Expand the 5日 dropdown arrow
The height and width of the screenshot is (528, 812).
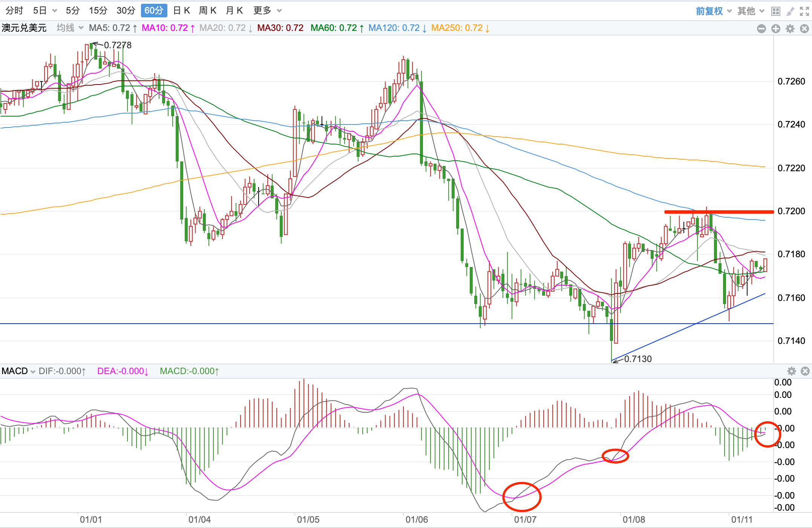(x=55, y=11)
